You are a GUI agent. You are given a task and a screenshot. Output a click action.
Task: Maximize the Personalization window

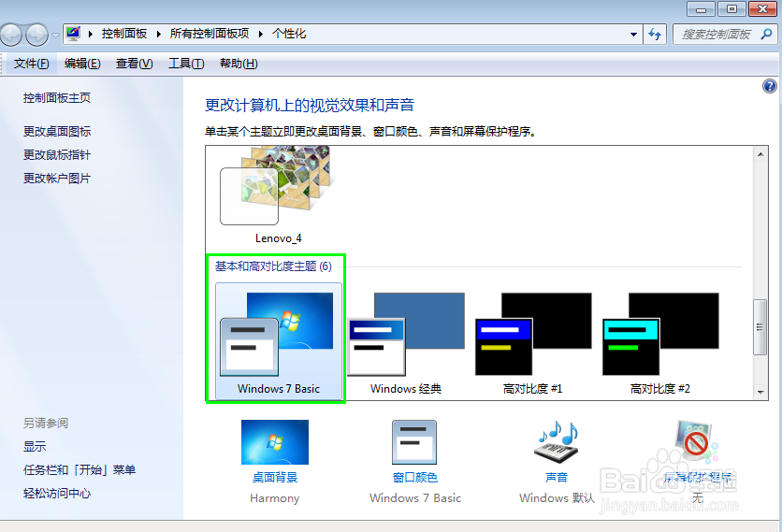731,9
